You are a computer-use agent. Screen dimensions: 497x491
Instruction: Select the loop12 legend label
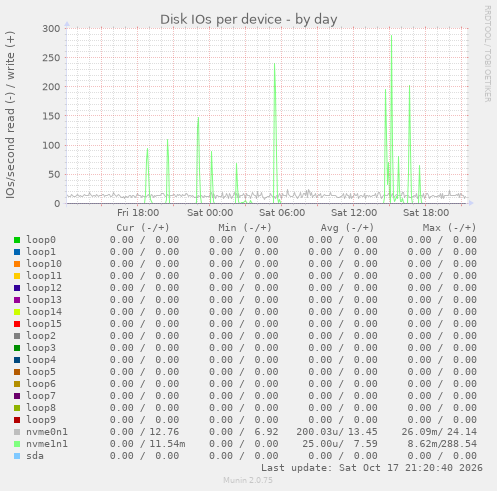(44, 288)
